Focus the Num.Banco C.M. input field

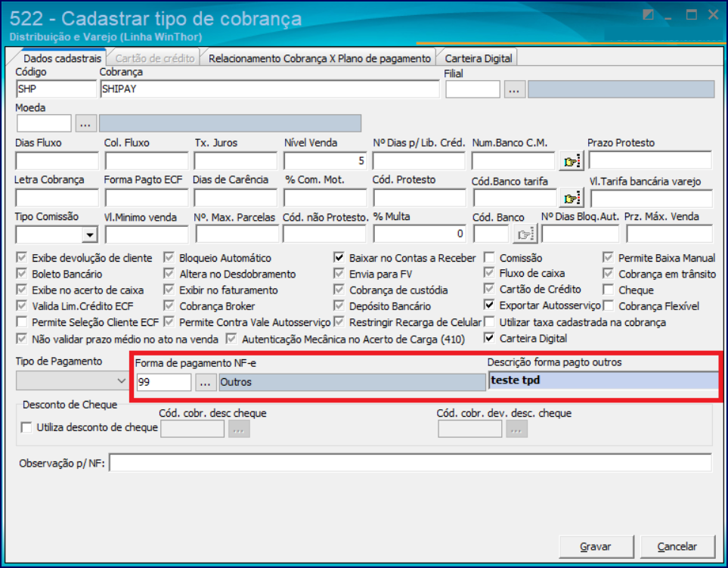513,161
